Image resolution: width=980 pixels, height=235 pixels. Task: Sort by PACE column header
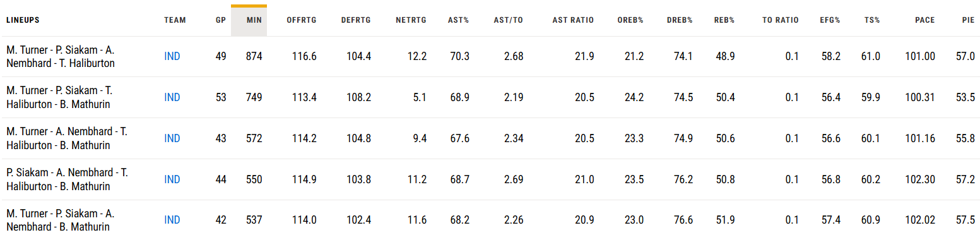click(x=925, y=20)
